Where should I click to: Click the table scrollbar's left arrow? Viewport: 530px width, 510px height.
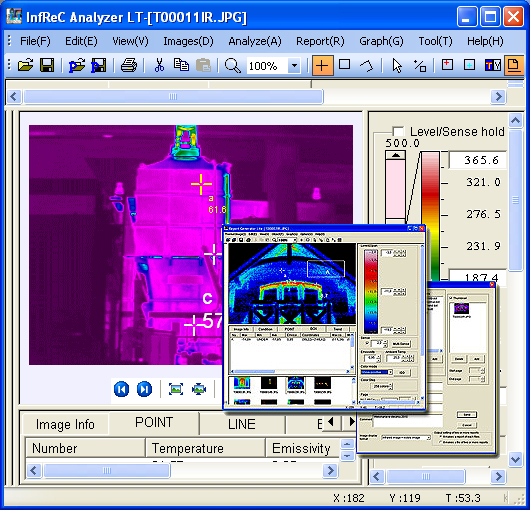click(34, 470)
